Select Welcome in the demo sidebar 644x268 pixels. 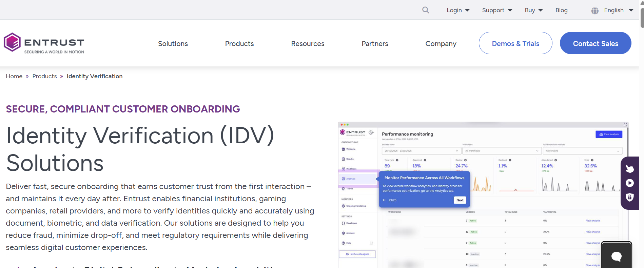pos(349,149)
